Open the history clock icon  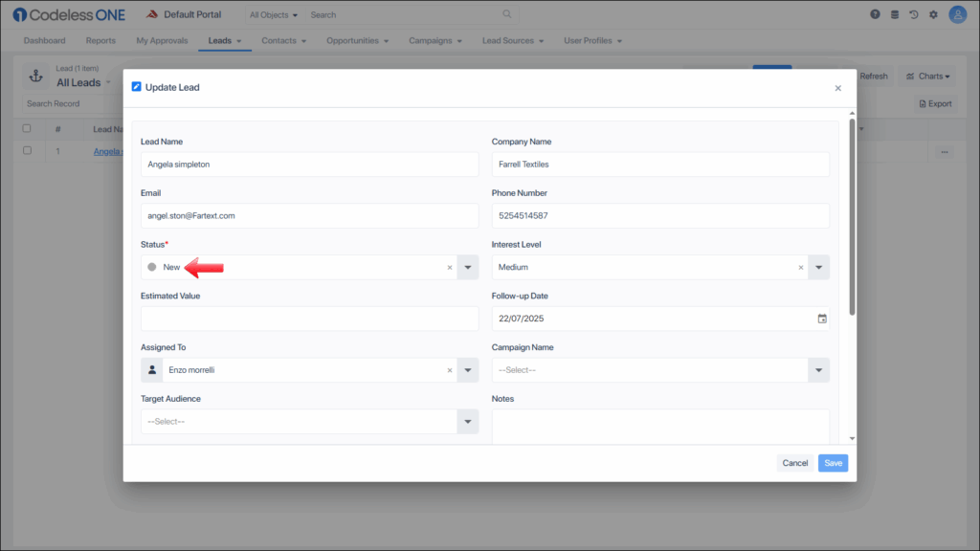(914, 14)
